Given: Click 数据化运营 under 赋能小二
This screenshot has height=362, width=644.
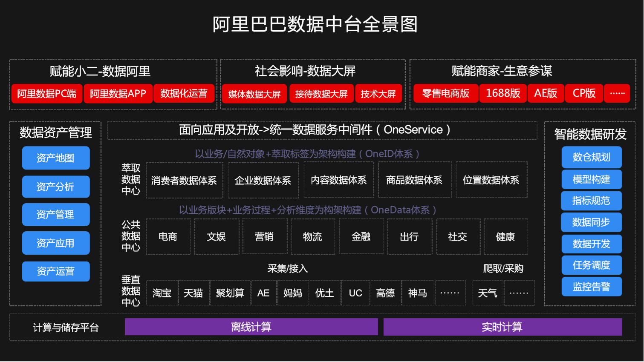Looking at the screenshot, I should coord(184,93).
